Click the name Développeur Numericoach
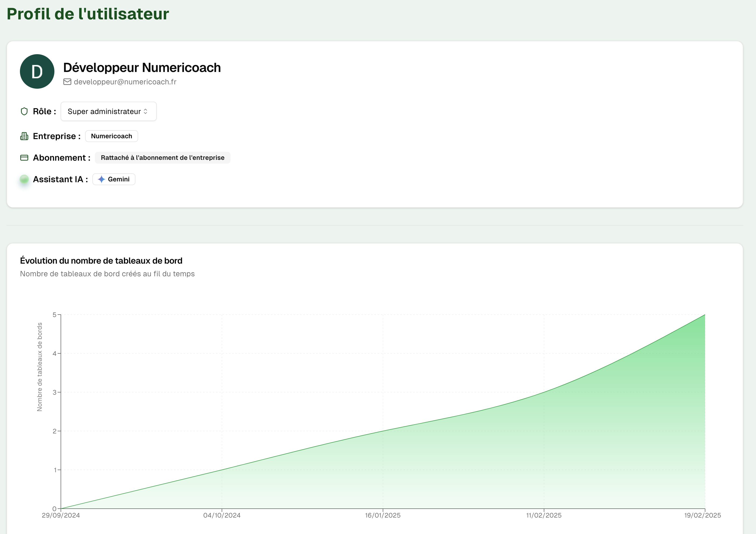The width and height of the screenshot is (756, 534). tap(142, 68)
